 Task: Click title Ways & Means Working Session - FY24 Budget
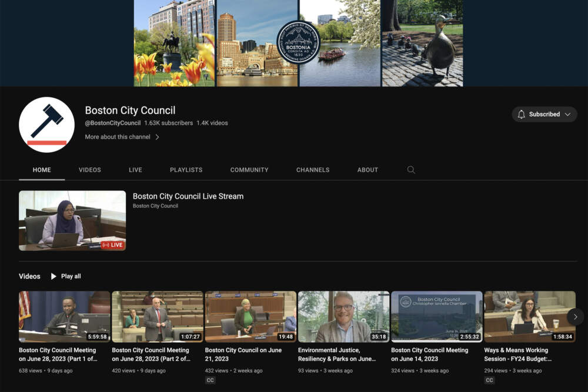tap(518, 354)
